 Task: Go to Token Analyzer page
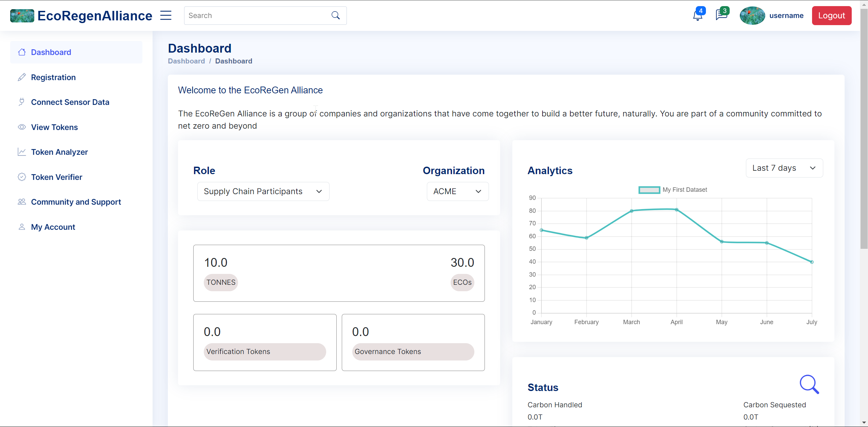tap(59, 152)
